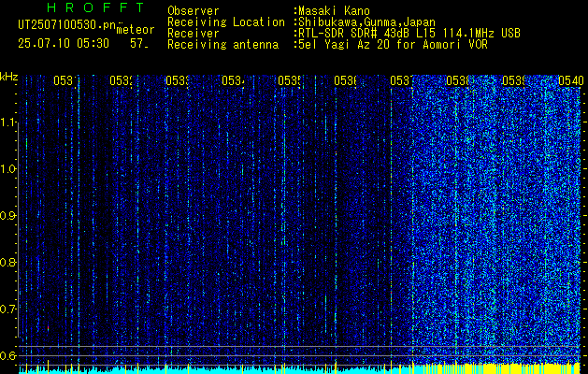This screenshot has height=374, width=588.
Task: Select the 0539 time marker
Action: (x=514, y=80)
